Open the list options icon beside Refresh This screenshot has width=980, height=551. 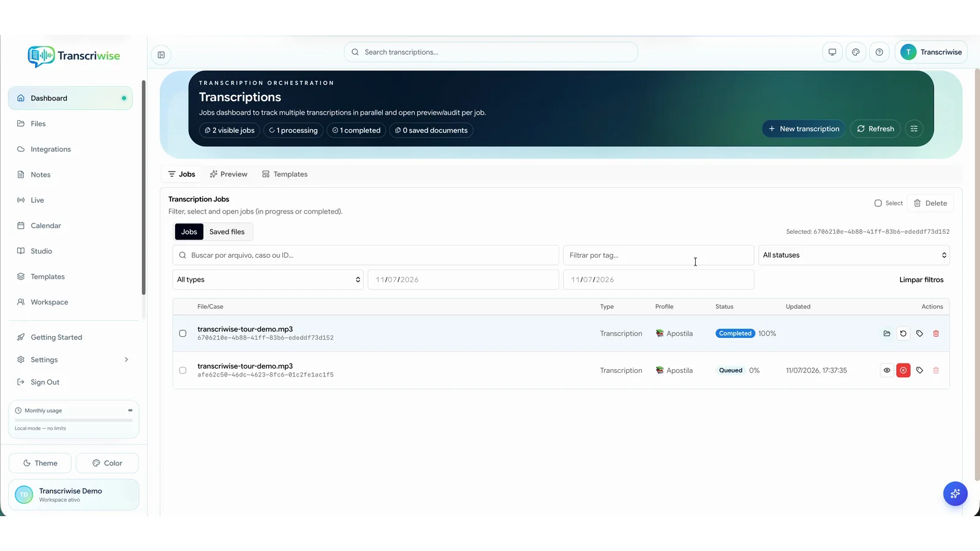tap(914, 129)
